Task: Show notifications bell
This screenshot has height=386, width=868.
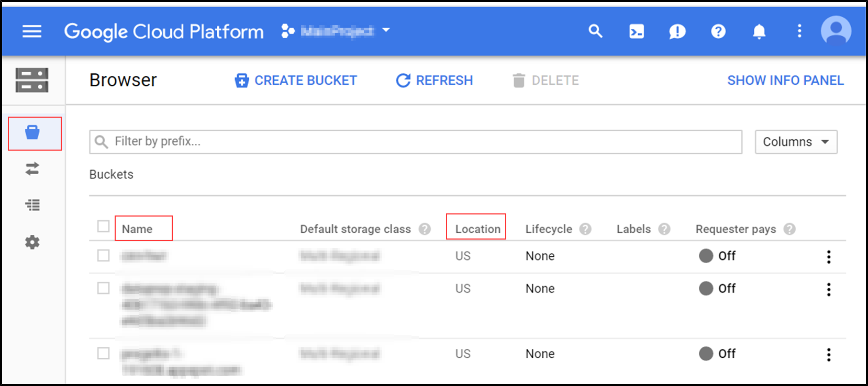Action: click(759, 31)
